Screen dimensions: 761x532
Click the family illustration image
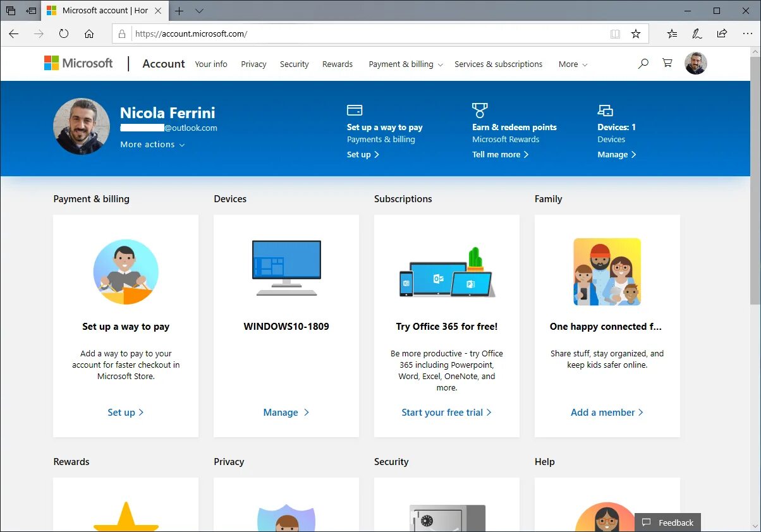click(x=607, y=272)
